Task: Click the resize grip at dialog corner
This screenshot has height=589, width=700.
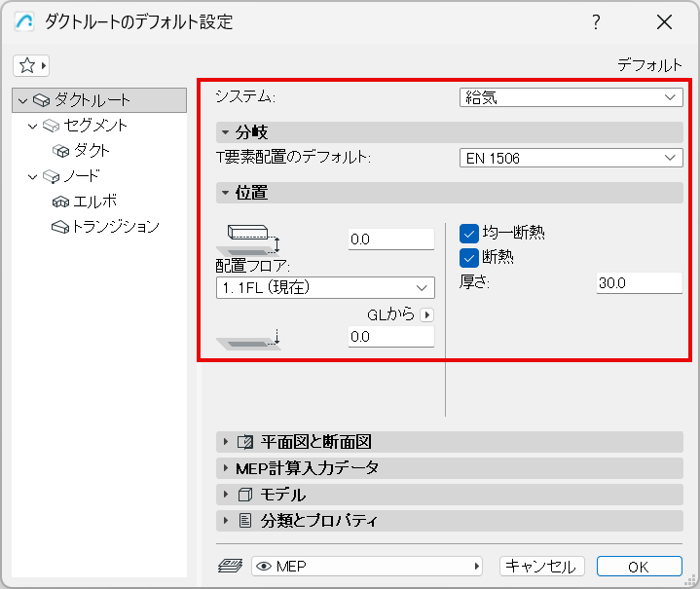Action: coord(690,579)
